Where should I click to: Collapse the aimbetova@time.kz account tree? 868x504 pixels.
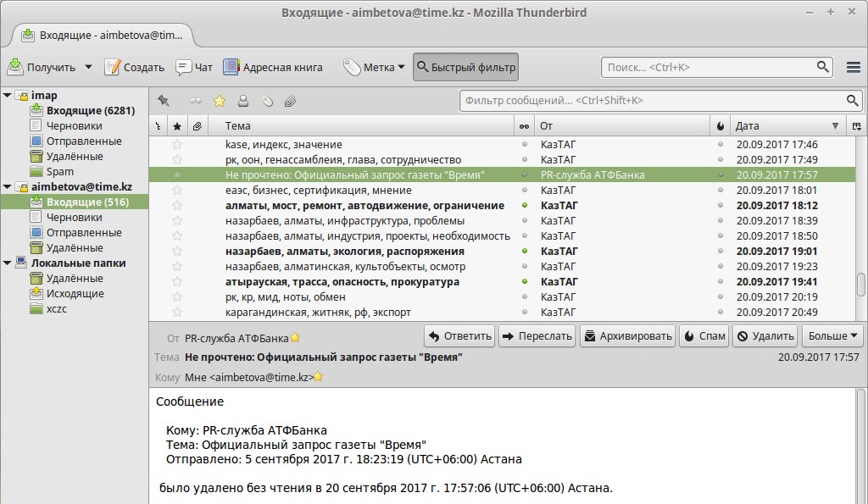7,187
